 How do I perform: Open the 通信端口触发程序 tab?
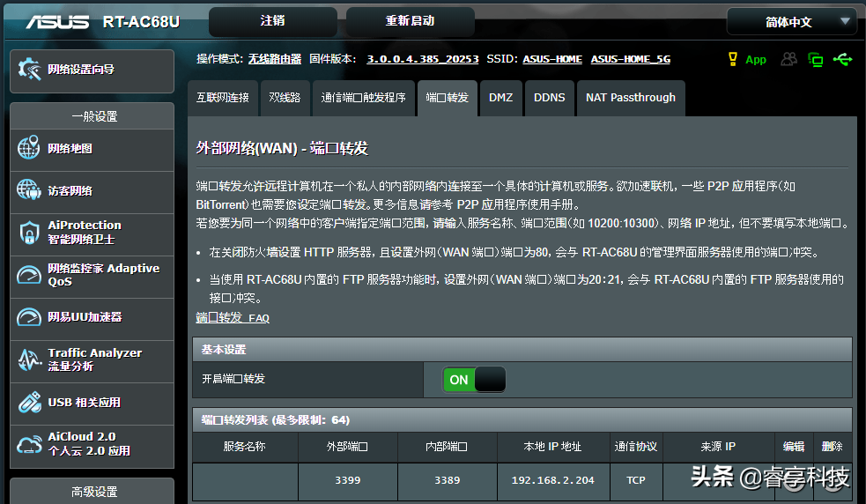tap(364, 98)
